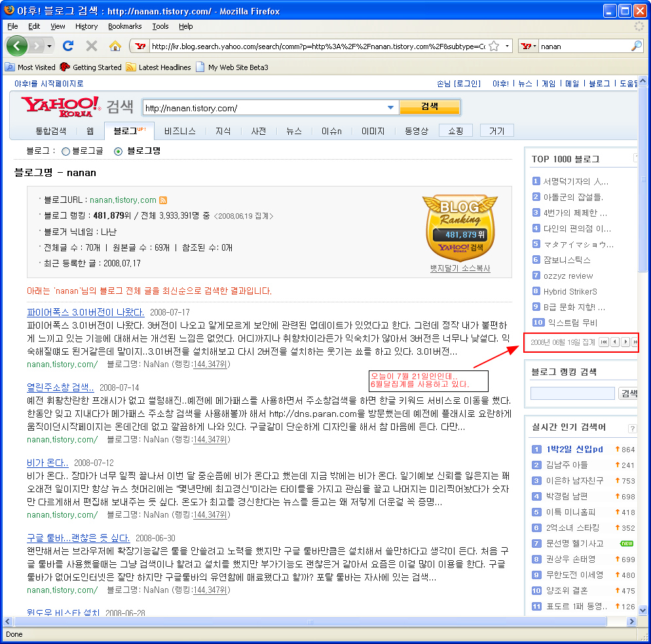Open the Edit menu

point(34,26)
